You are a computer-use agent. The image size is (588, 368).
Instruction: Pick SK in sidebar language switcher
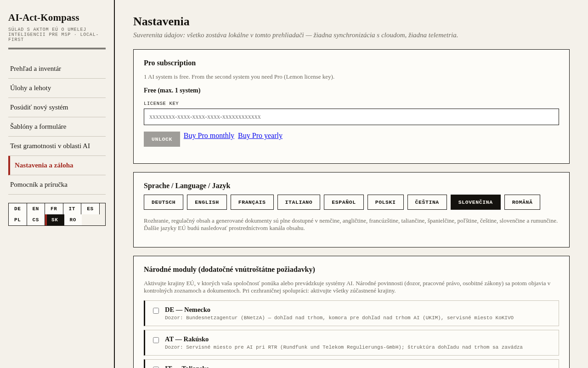pos(55,220)
